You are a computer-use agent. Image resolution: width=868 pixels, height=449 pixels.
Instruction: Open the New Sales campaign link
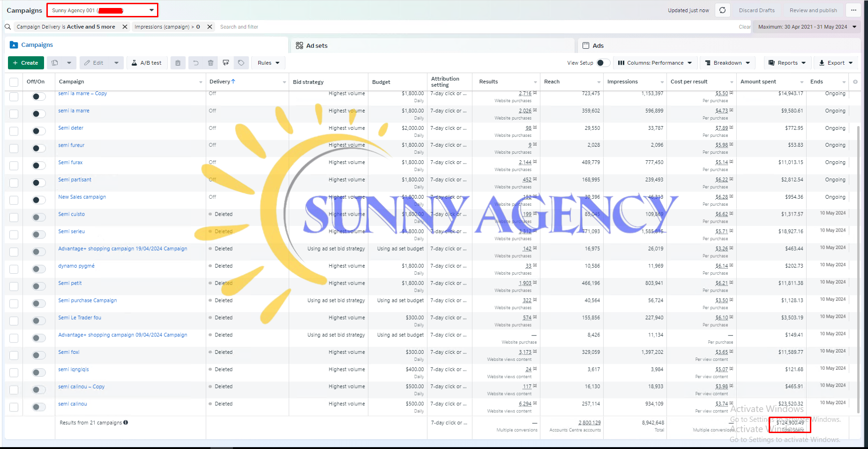click(x=82, y=197)
